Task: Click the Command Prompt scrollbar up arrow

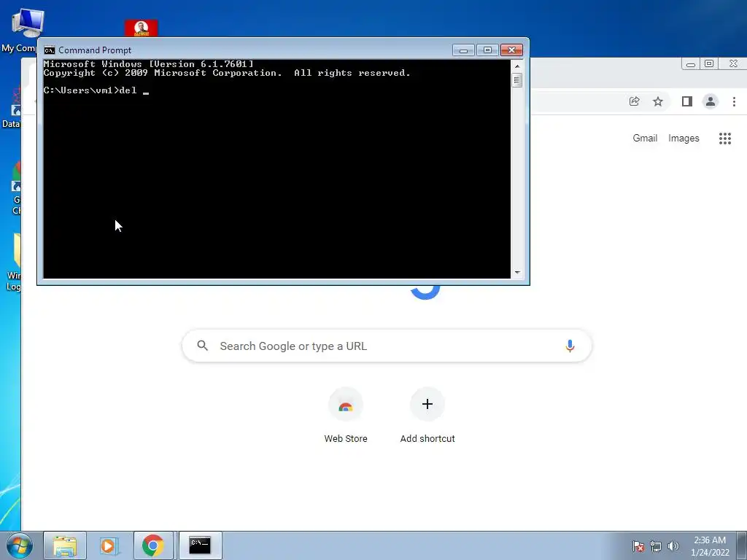Action: point(517,66)
